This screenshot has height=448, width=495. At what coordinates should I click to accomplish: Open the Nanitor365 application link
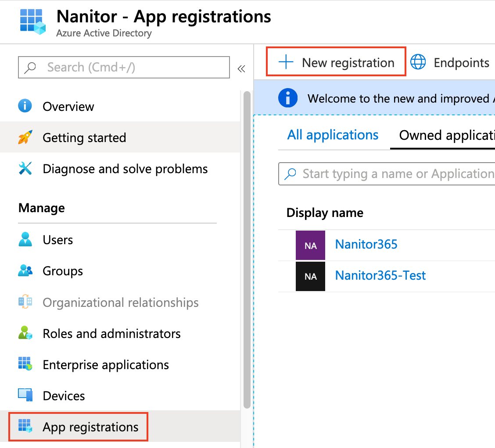pyautogui.click(x=366, y=244)
